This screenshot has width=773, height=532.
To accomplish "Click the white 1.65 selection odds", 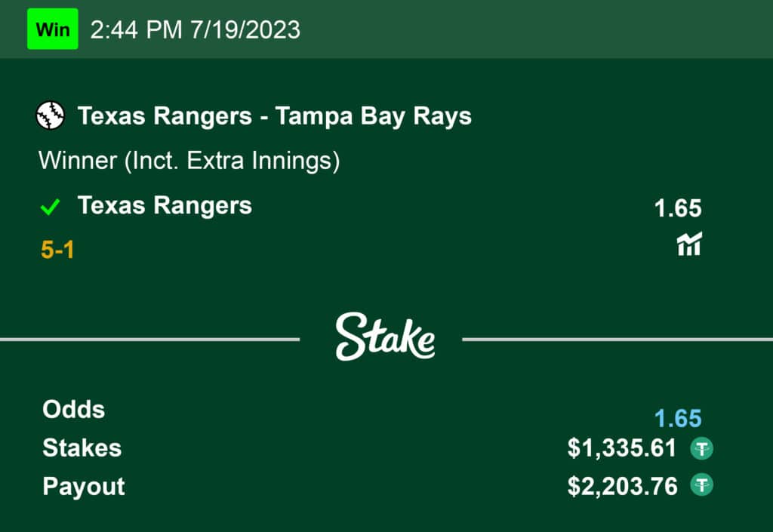I will [x=678, y=208].
